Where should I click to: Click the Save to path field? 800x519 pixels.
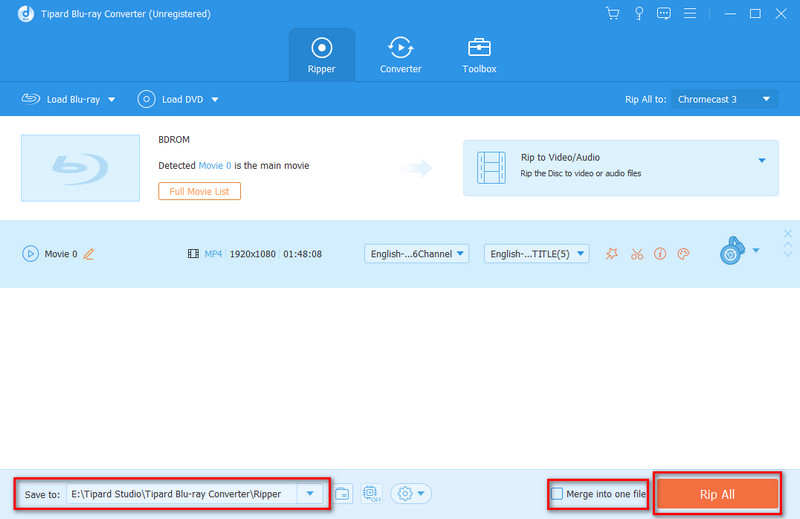click(182, 494)
